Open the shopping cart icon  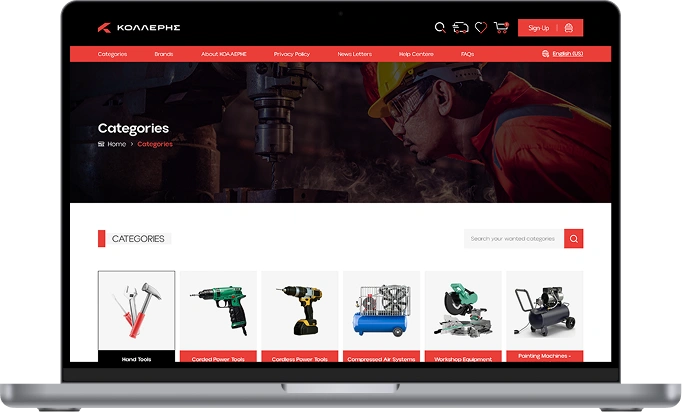tap(501, 28)
